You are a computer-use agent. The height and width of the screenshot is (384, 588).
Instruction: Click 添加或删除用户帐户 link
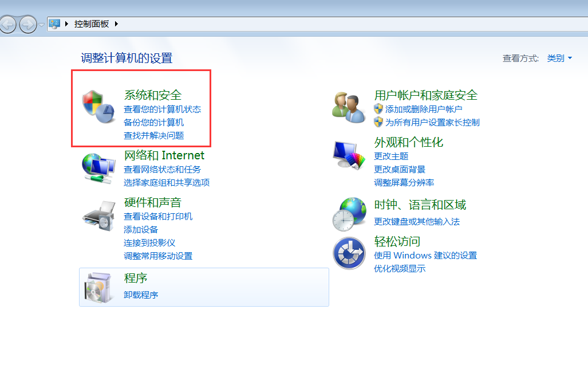tap(424, 109)
